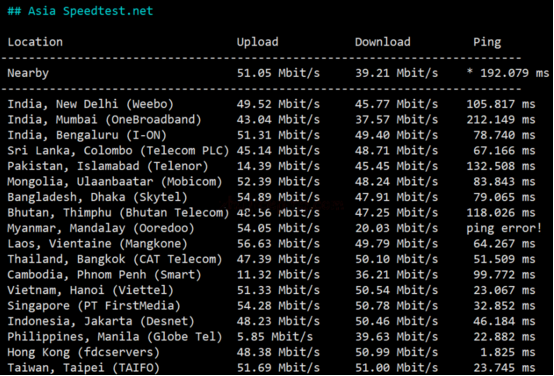Select the Nearby row label

click(28, 73)
